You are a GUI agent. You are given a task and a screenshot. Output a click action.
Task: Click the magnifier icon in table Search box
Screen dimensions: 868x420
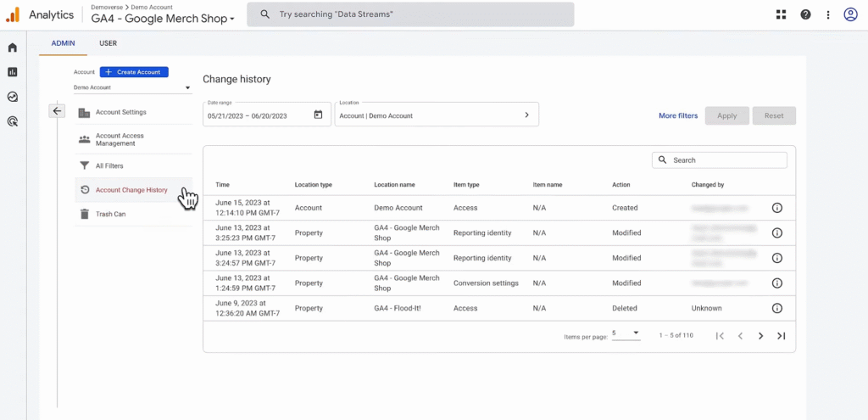662,160
